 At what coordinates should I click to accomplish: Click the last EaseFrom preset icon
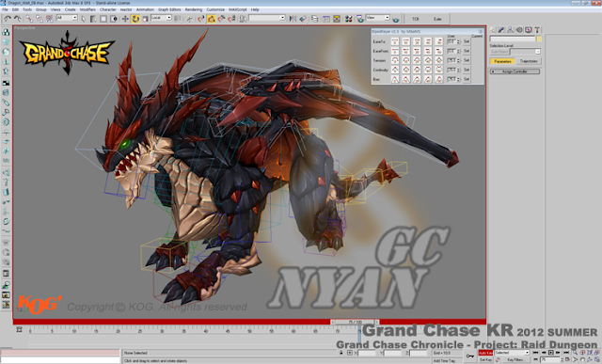[x=439, y=51]
